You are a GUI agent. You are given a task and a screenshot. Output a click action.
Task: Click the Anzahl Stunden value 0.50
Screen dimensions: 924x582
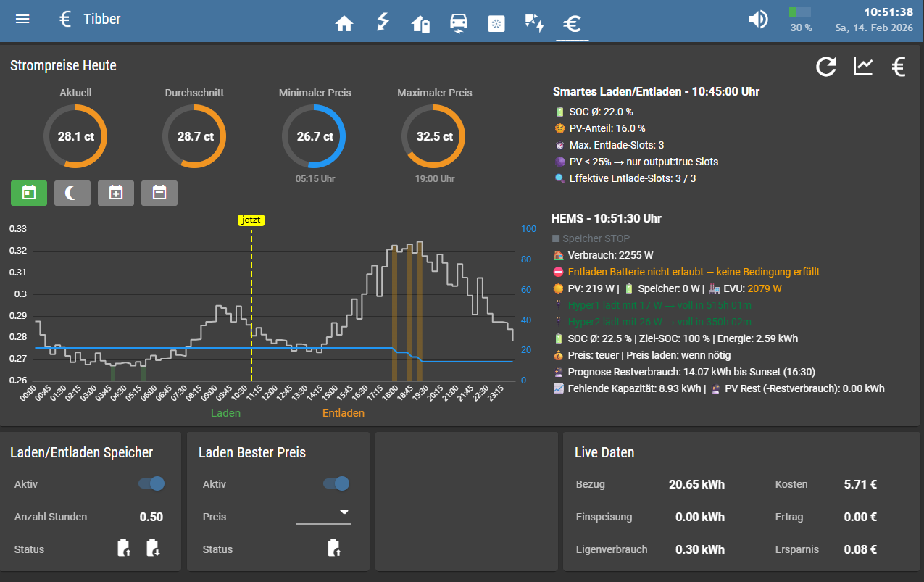click(x=151, y=517)
